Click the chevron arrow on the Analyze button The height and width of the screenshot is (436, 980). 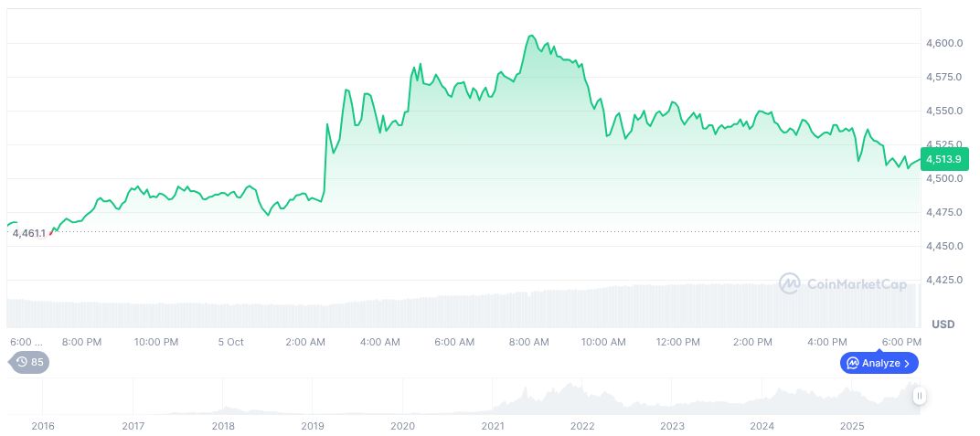tap(907, 363)
